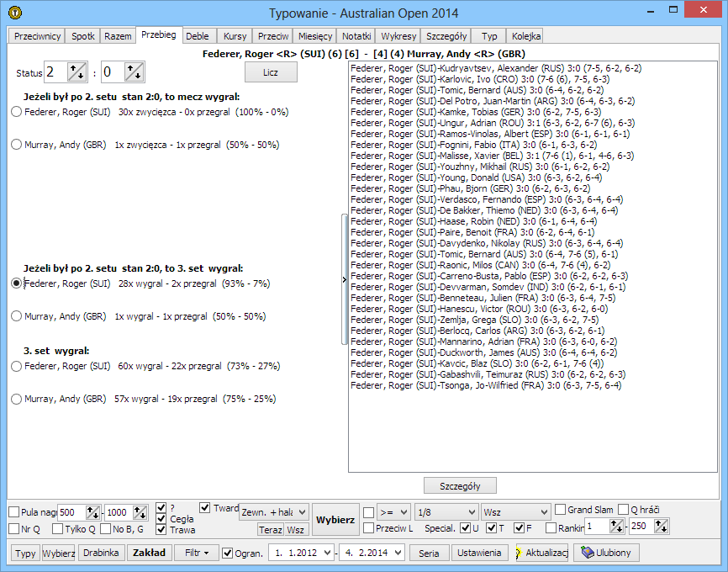This screenshot has width=728, height=572.
Task: Open the Zewn. + hala dropdown
Action: (274, 512)
